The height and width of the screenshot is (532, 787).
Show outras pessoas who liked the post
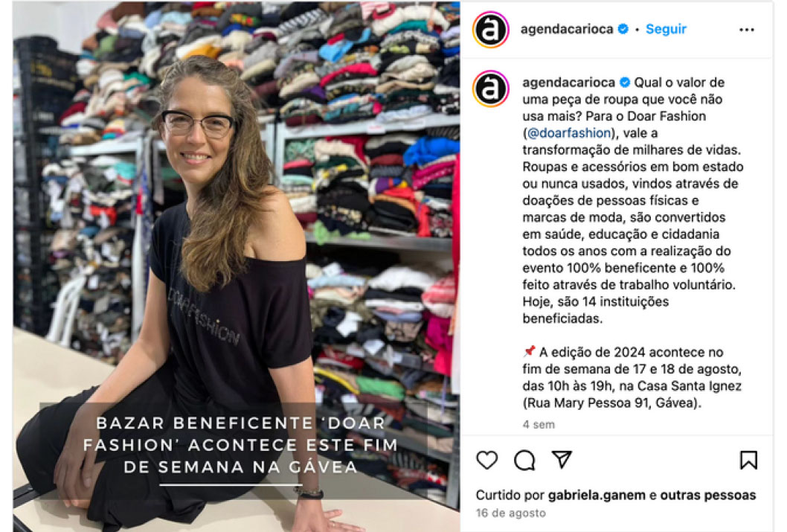[707, 495]
